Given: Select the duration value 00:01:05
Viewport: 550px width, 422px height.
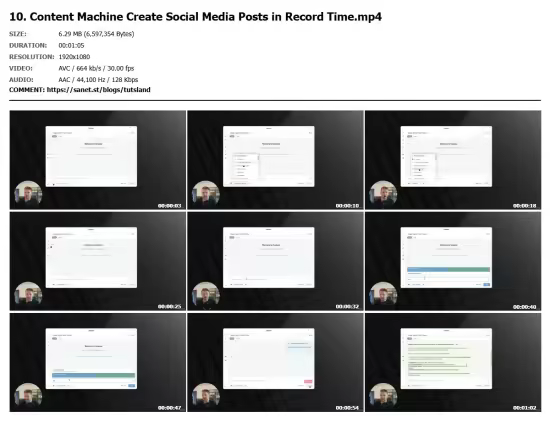Looking at the screenshot, I should point(71,45).
